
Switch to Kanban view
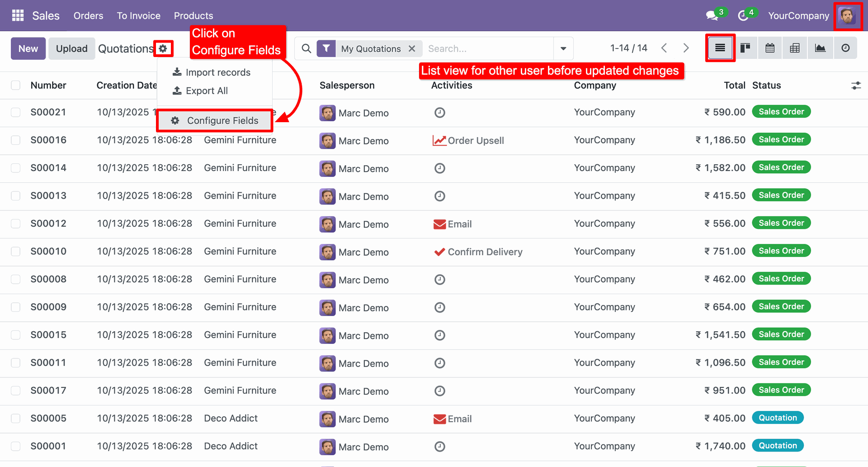745,48
